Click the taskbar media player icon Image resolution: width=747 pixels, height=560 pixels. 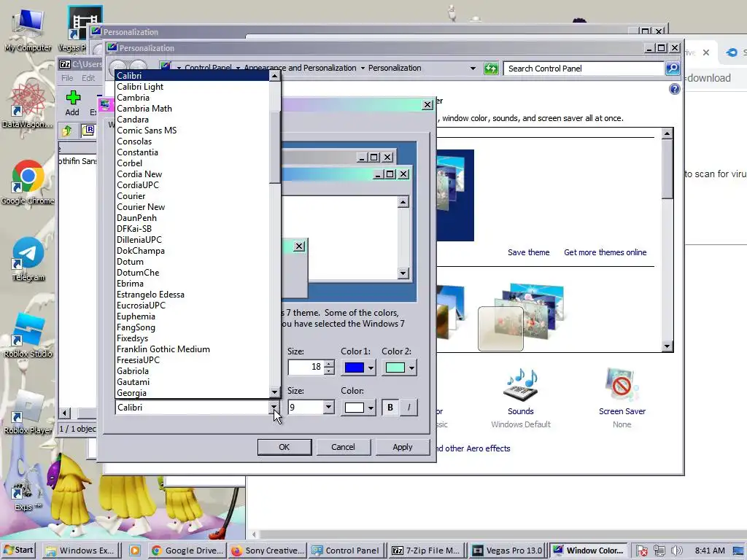tap(135, 551)
